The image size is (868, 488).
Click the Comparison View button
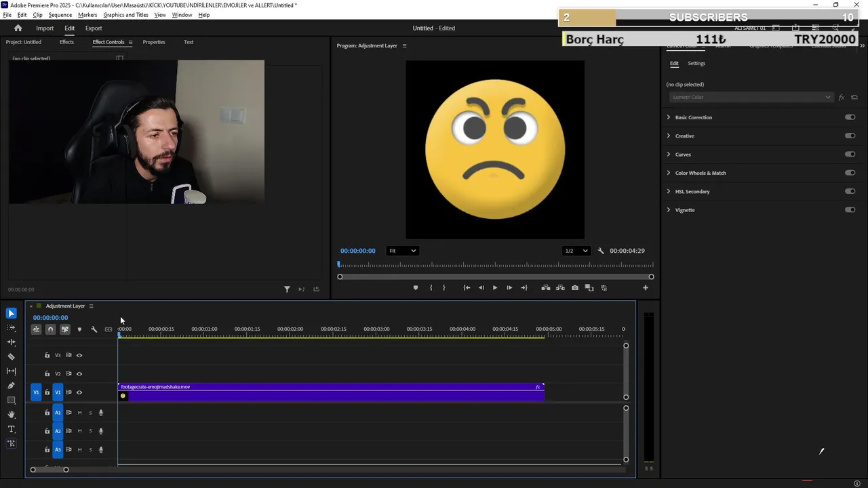tap(589, 288)
